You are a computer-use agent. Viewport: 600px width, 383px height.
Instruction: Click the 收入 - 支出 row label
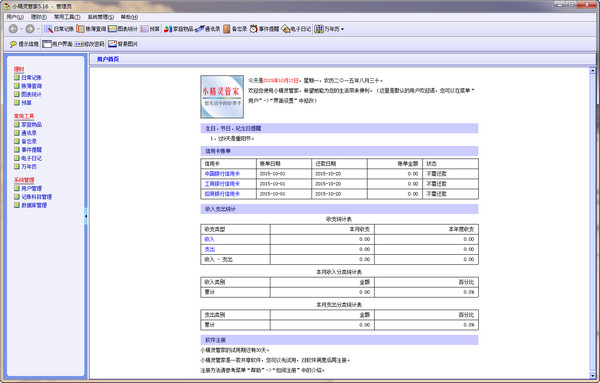(218, 259)
